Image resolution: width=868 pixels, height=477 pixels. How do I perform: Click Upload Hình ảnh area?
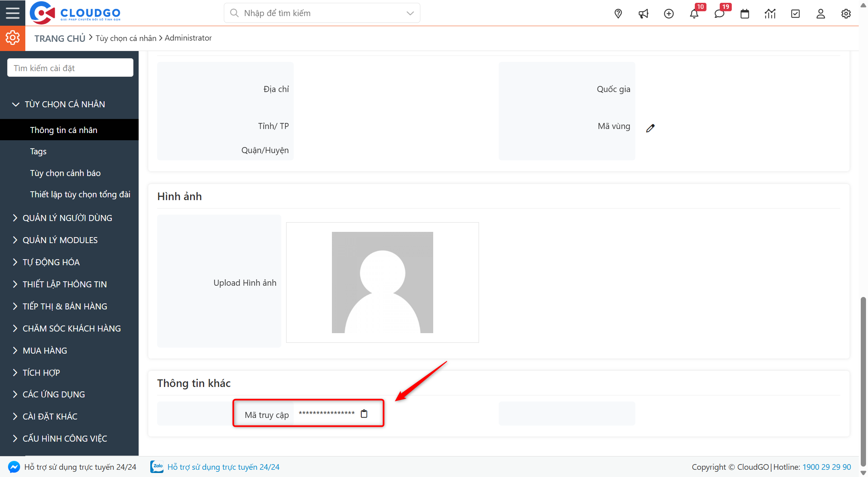244,282
